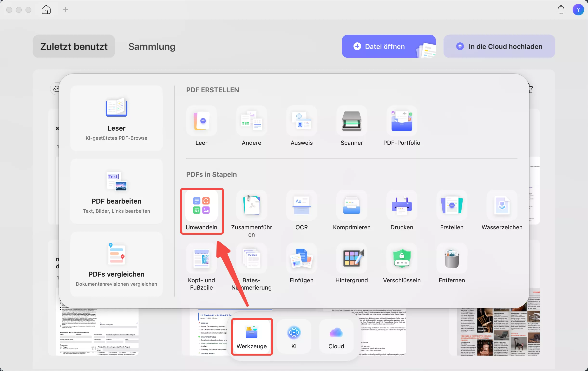Launch the Umwandeln batch tool
This screenshot has width=588, height=371.
click(x=201, y=211)
